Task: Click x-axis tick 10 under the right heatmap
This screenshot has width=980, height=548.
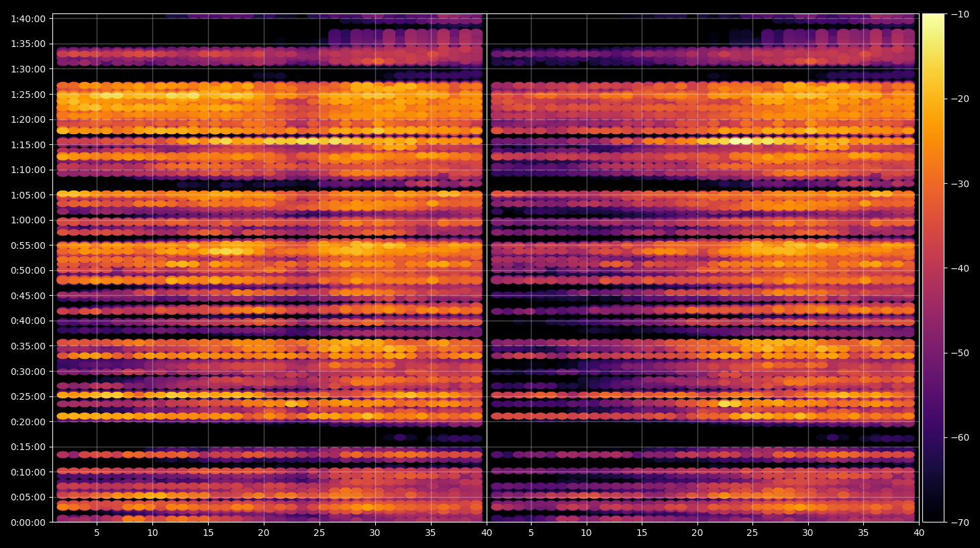Action: pos(586,533)
